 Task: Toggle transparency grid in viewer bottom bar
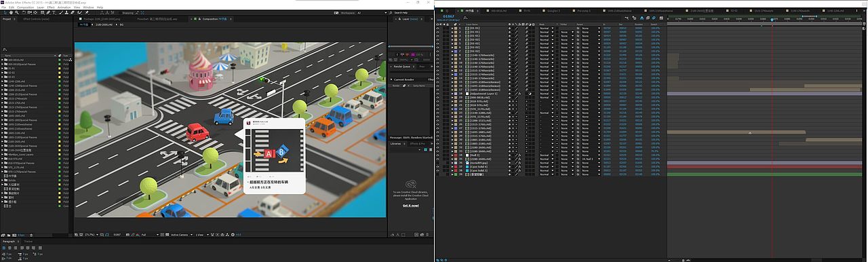click(167, 235)
